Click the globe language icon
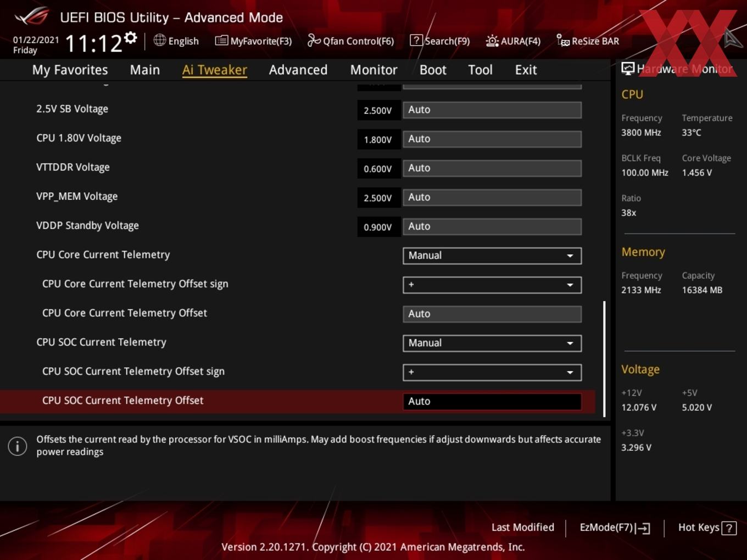Viewport: 747px width, 560px height. click(x=159, y=40)
